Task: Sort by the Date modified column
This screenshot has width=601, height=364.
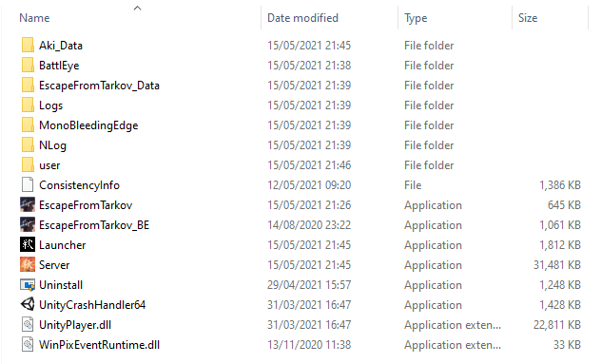Action: click(302, 18)
